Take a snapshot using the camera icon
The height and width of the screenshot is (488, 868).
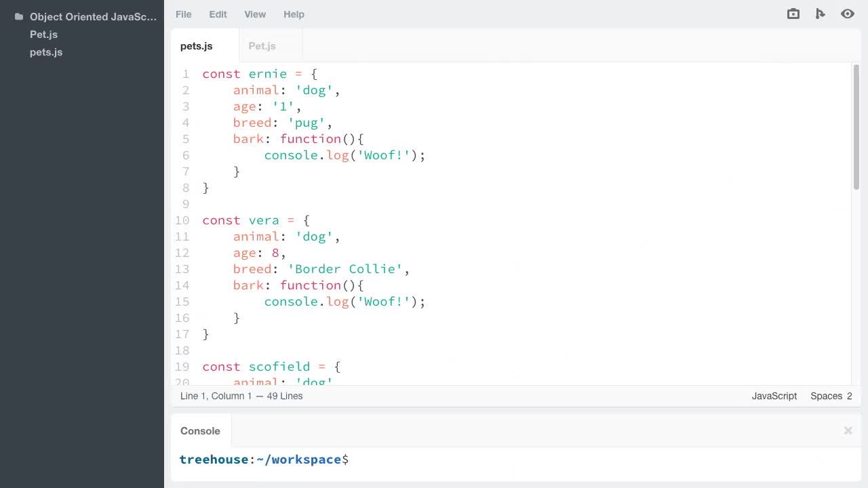point(793,14)
